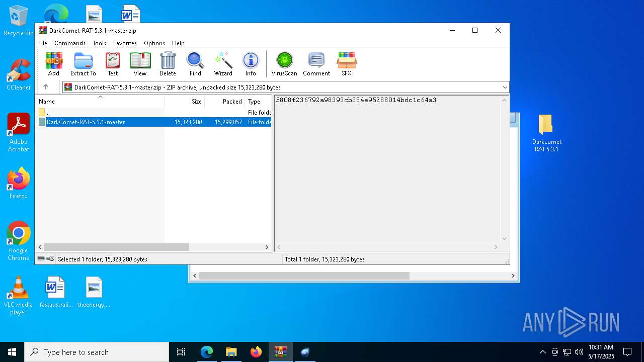Click the Delete trash can icon

click(168, 64)
